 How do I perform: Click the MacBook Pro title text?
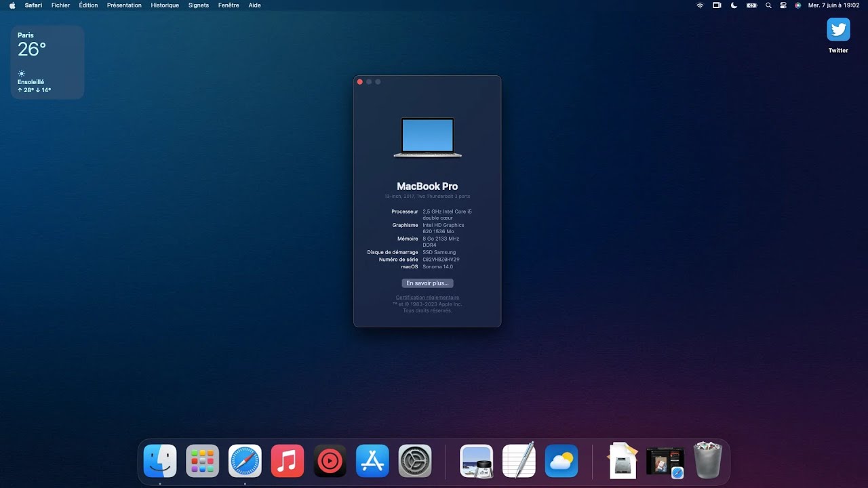pos(427,186)
